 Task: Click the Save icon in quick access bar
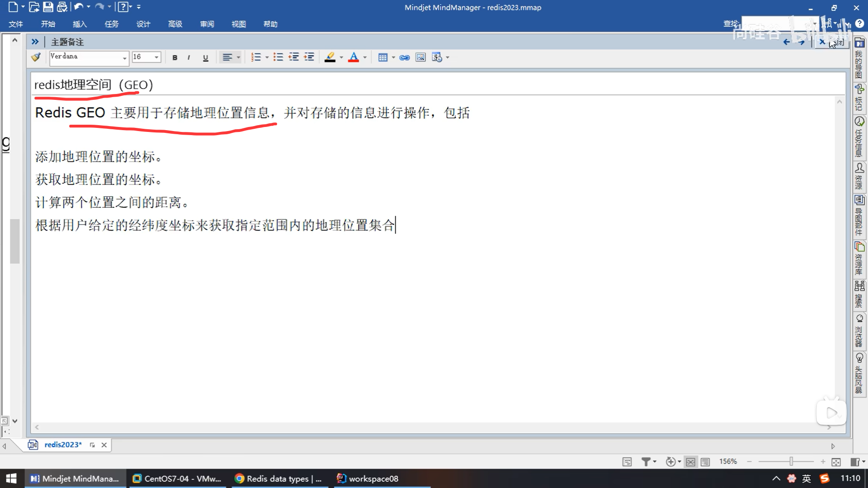(x=48, y=7)
